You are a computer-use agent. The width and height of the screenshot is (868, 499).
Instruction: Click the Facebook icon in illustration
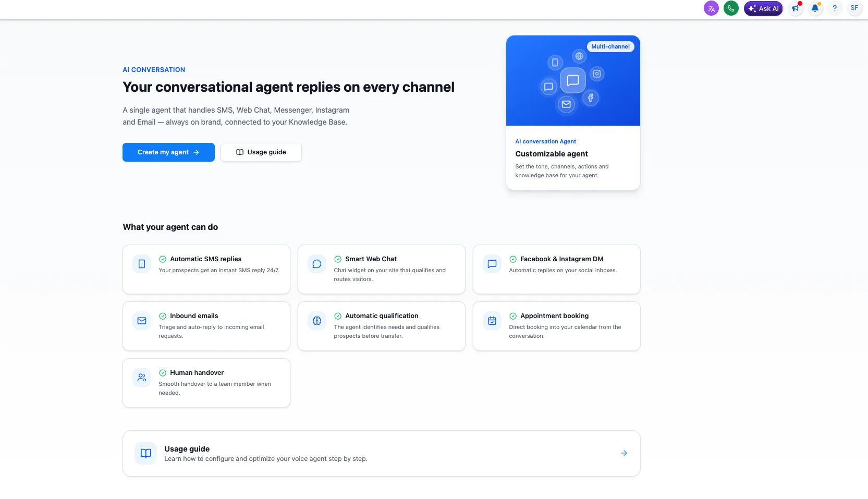(591, 98)
